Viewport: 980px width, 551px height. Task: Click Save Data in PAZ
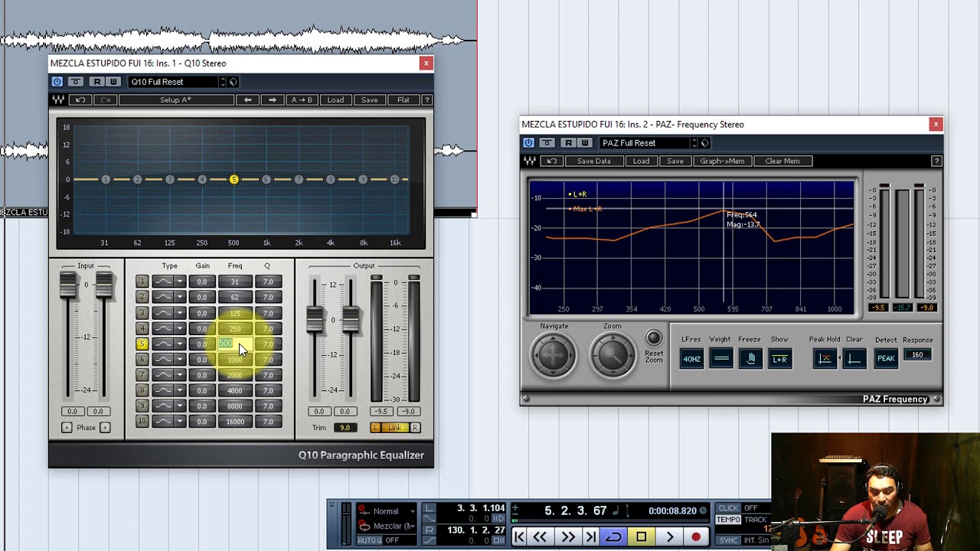pyautogui.click(x=594, y=161)
